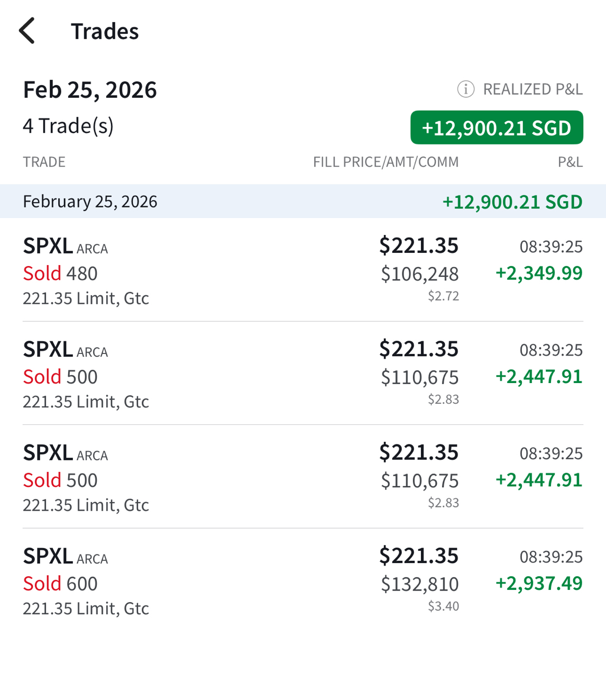Select the date row's +12,900.21 SGD total
Viewport: 606px width, 700px height.
click(x=512, y=202)
